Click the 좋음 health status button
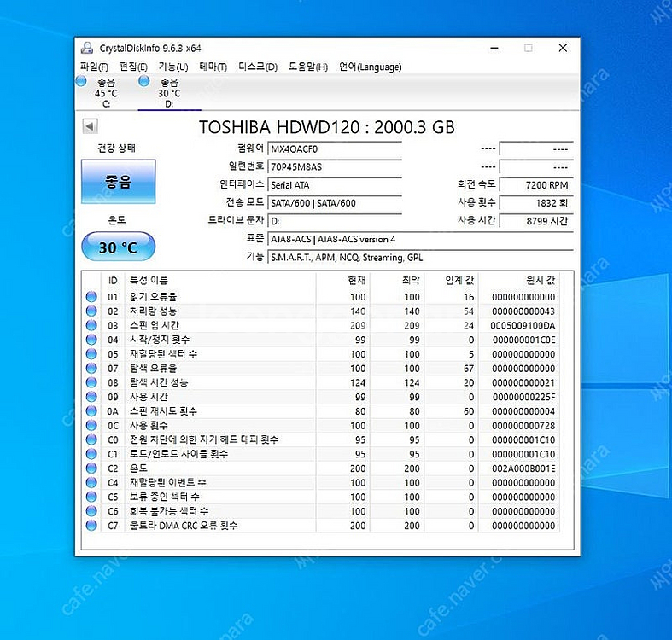 pos(119,182)
